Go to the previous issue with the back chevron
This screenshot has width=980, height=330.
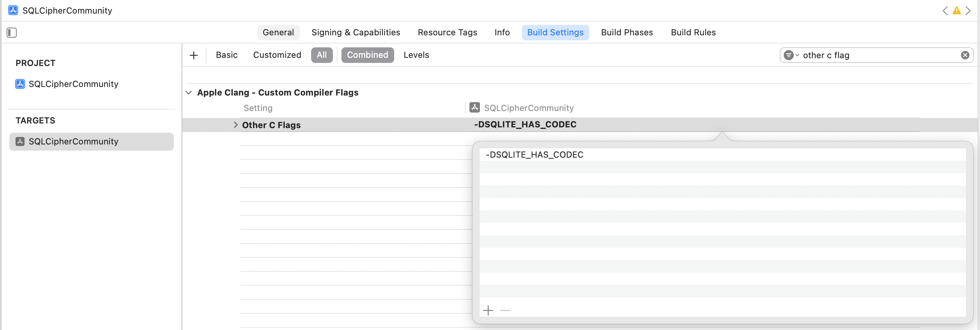[x=945, y=10]
